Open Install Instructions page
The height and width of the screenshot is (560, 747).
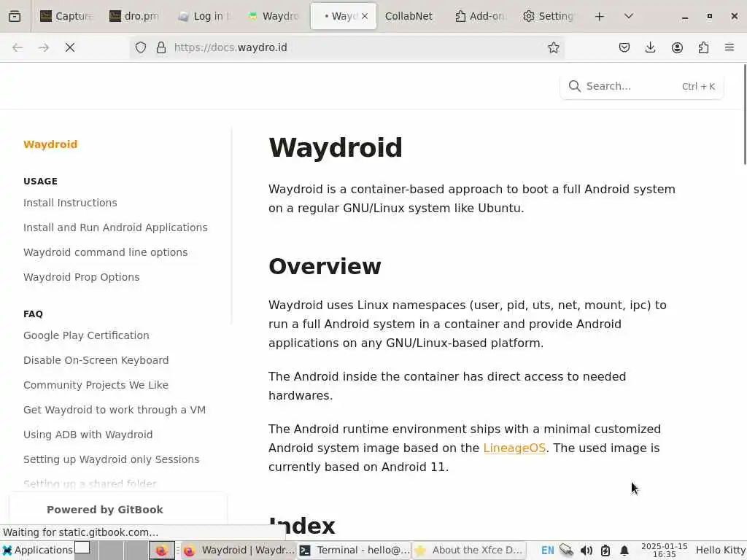tap(70, 203)
